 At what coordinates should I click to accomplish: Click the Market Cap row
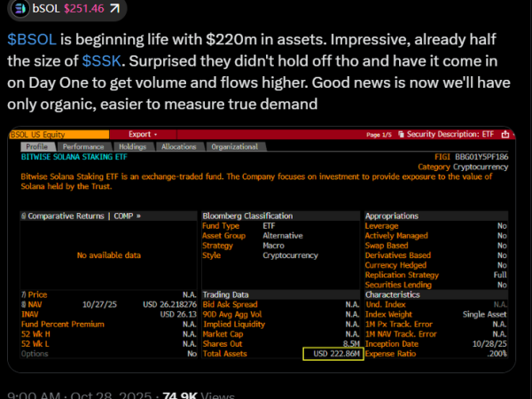[280, 334]
